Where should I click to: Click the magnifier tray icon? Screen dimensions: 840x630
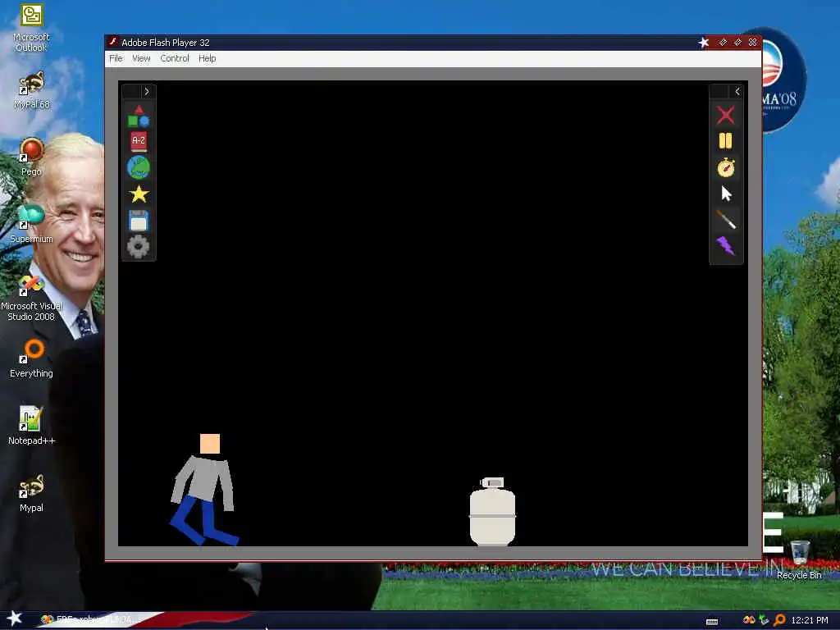779,620
